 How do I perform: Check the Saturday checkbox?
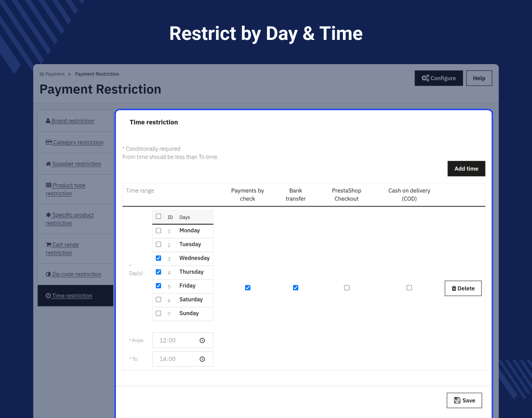point(159,300)
